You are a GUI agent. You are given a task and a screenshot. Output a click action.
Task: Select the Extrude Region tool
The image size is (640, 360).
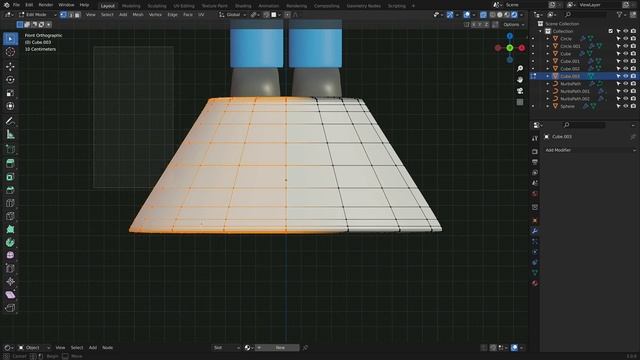coord(10,163)
